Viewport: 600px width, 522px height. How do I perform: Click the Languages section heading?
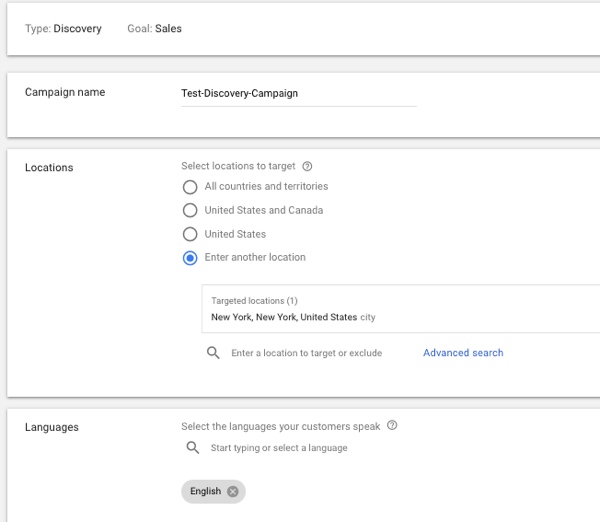point(52,427)
